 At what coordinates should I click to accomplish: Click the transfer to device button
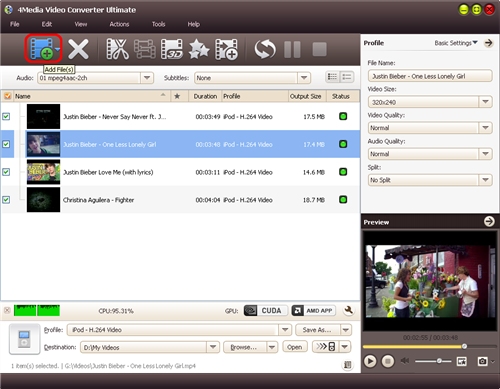(326, 347)
